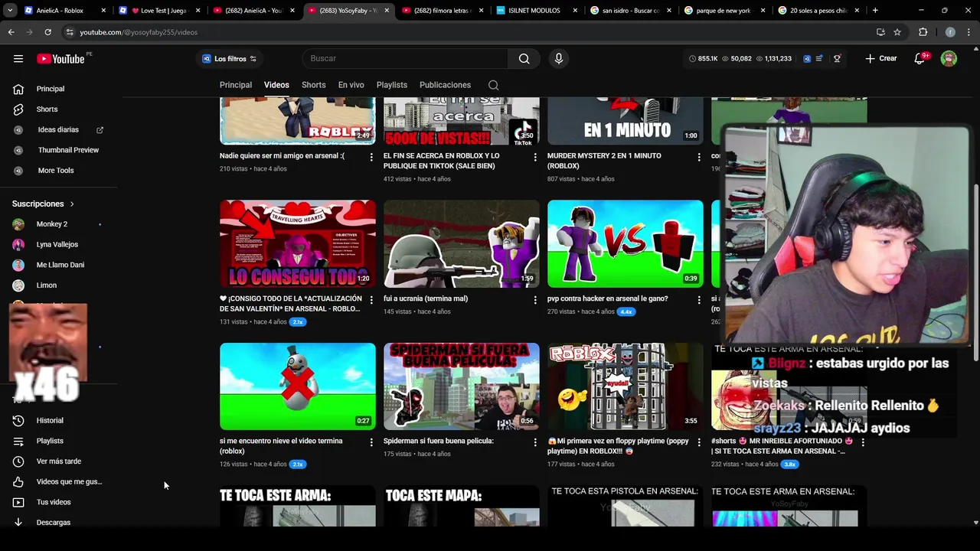
Task: Select the Videos channel tab
Action: [x=276, y=85]
